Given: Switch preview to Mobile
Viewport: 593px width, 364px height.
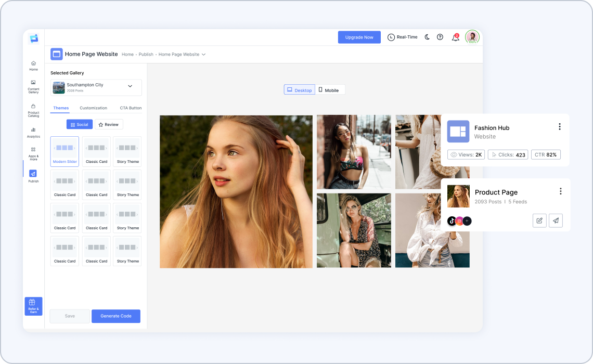Looking at the screenshot, I should click(x=329, y=90).
